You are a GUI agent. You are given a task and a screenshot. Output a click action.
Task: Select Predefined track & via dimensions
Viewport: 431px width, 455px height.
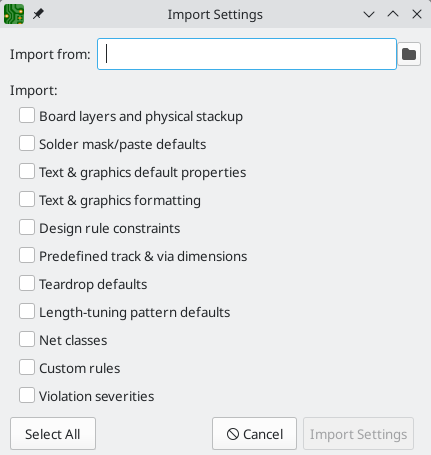point(27,256)
